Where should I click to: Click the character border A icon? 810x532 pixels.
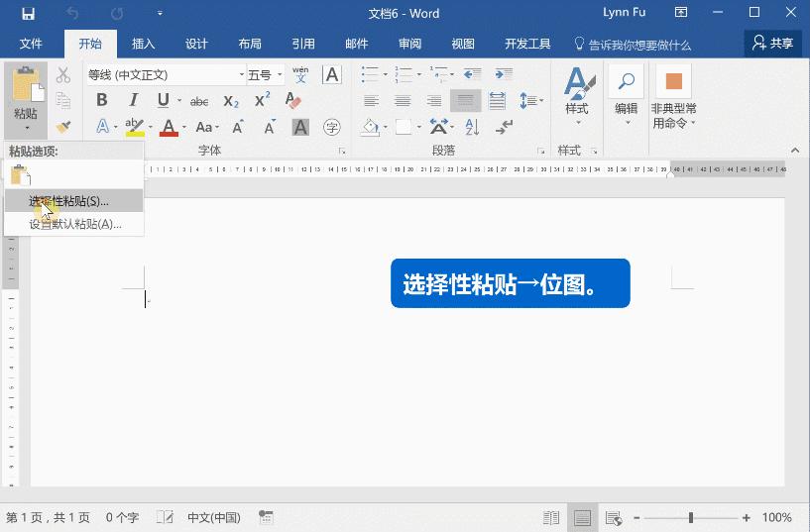point(332,75)
